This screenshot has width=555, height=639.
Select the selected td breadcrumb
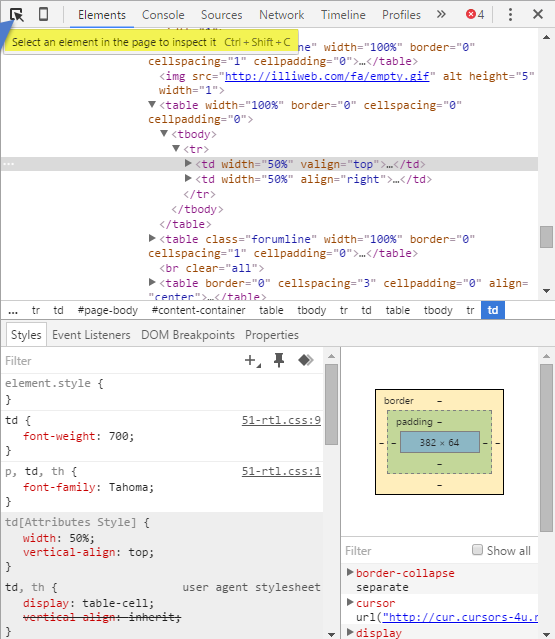pyautogui.click(x=493, y=310)
